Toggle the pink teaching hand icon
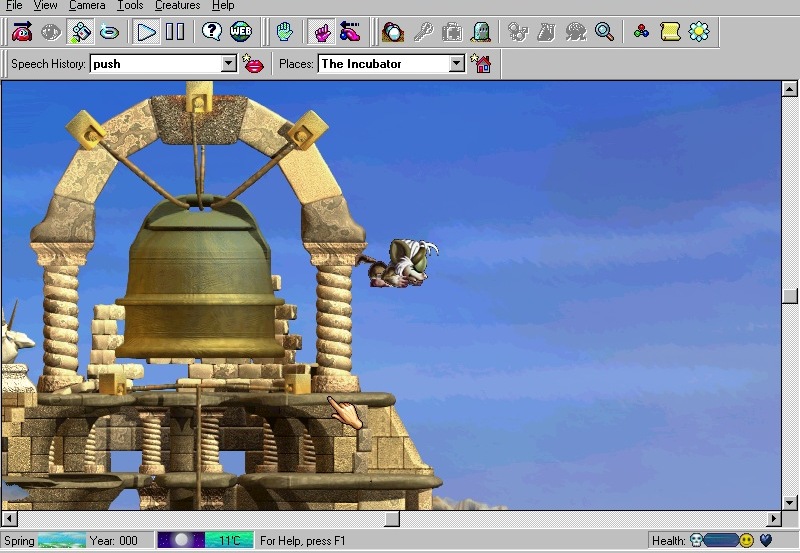The image size is (800, 553). (x=322, y=32)
